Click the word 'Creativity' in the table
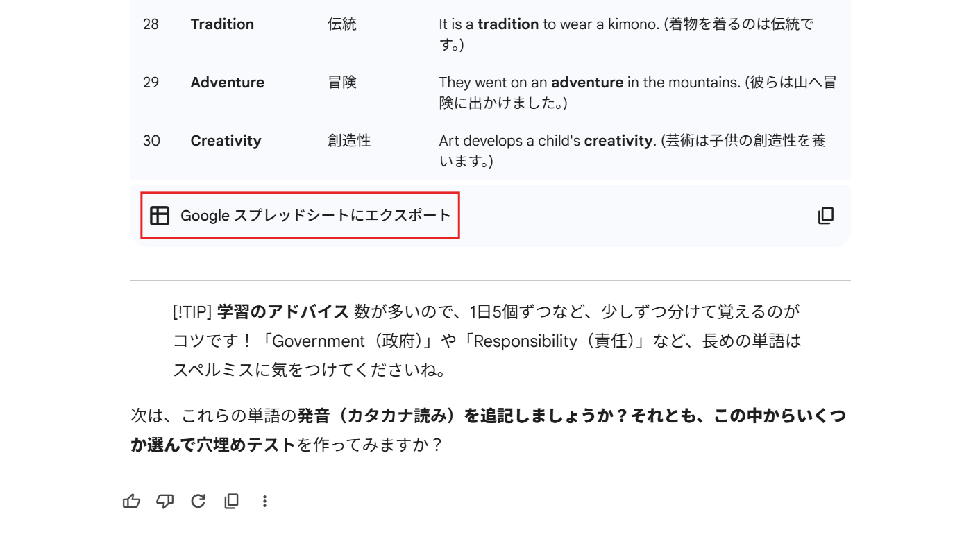 tap(226, 141)
